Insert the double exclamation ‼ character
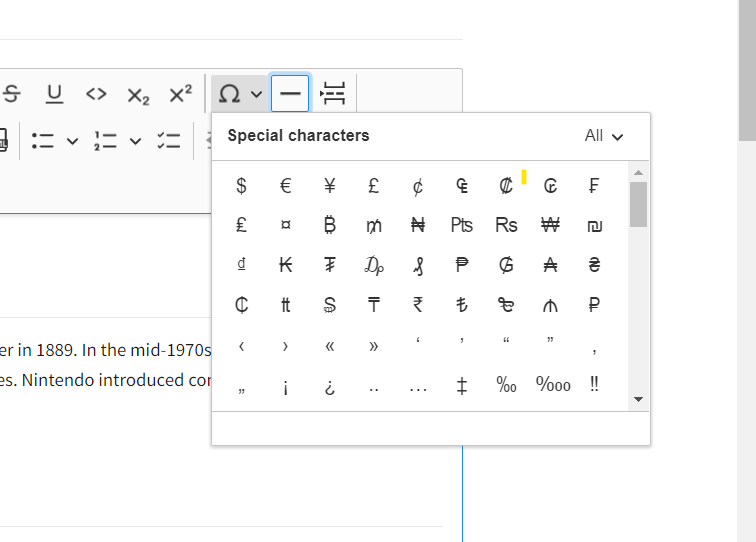The height and width of the screenshot is (542, 756). (594, 386)
